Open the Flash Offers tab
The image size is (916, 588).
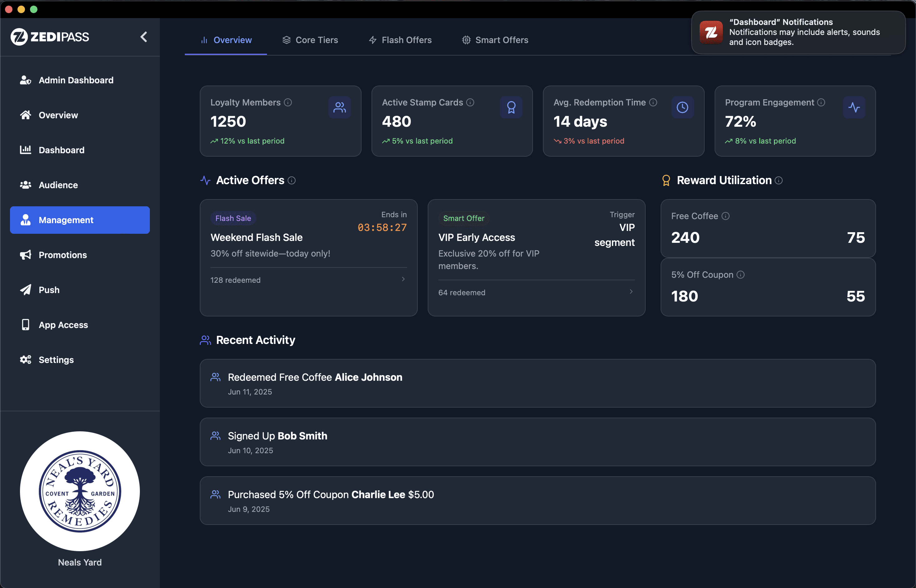click(400, 40)
